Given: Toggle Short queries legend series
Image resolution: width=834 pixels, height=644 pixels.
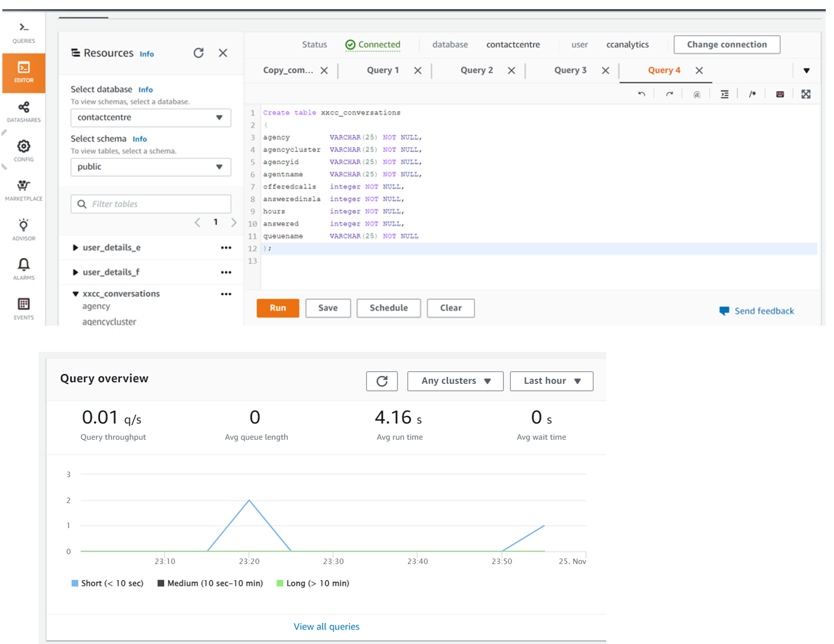Looking at the screenshot, I should 107,583.
